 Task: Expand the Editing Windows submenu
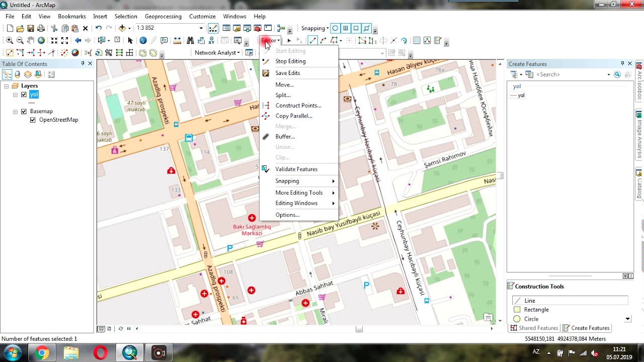(x=299, y=203)
